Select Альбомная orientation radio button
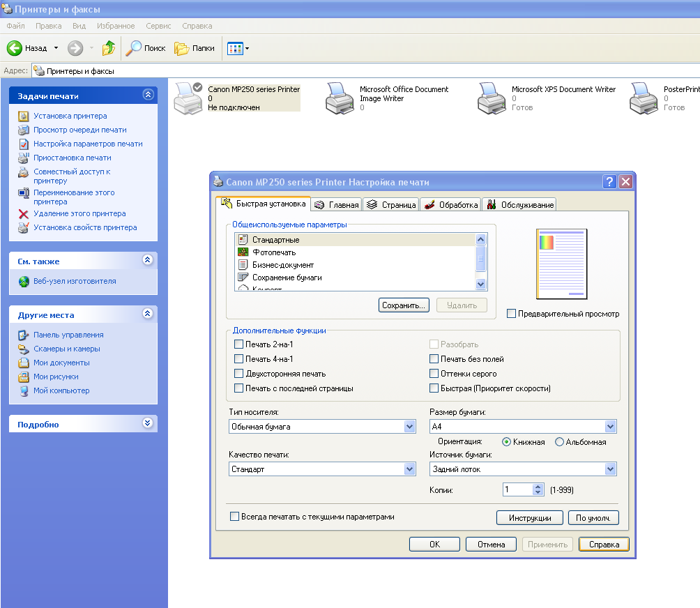This screenshot has height=608, width=700. (559, 442)
